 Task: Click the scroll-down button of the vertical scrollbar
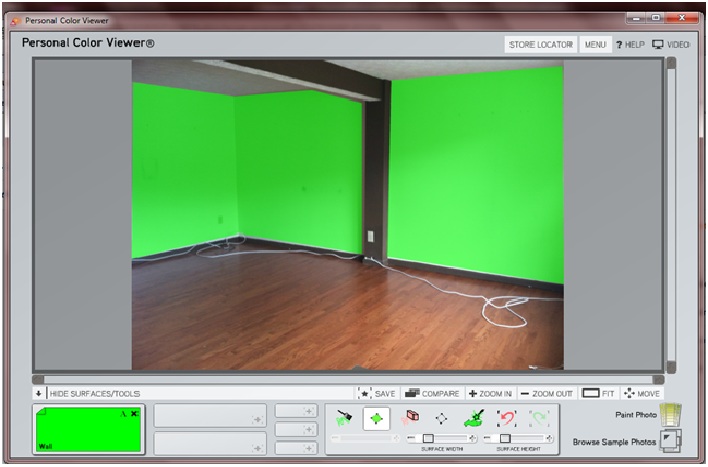click(x=671, y=367)
